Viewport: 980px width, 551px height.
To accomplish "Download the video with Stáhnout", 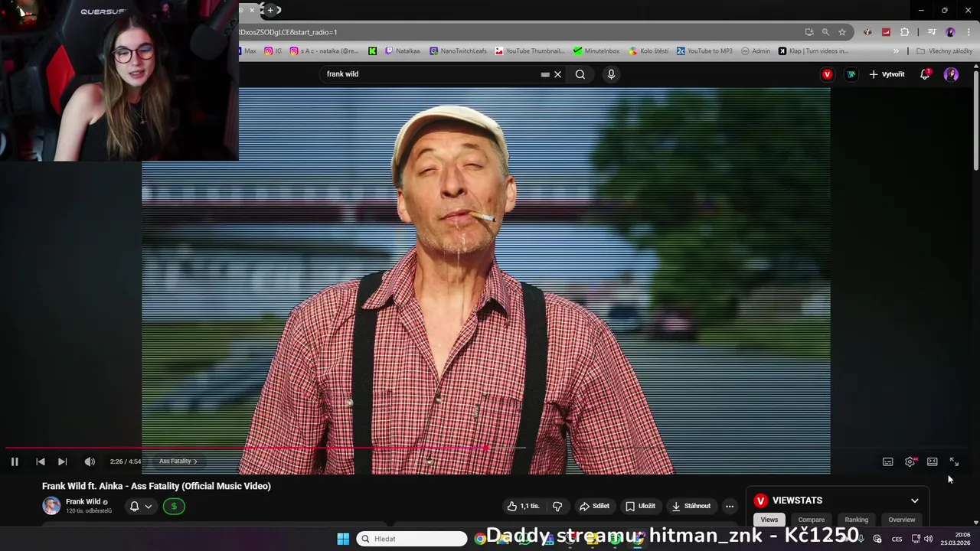I will click(x=691, y=506).
